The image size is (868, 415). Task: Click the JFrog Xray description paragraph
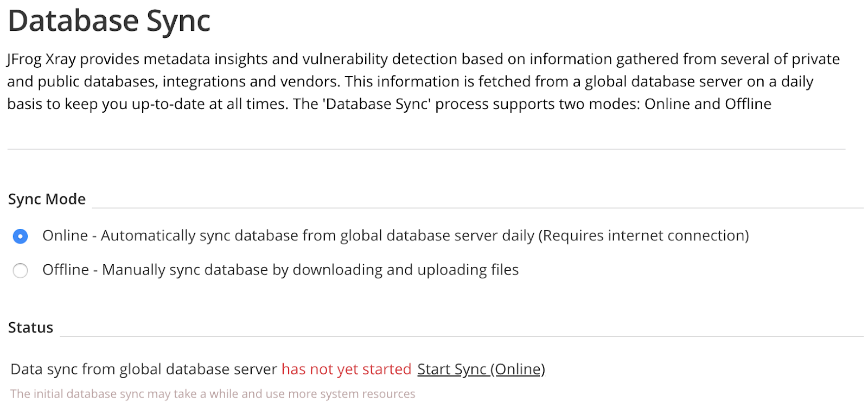click(423, 81)
